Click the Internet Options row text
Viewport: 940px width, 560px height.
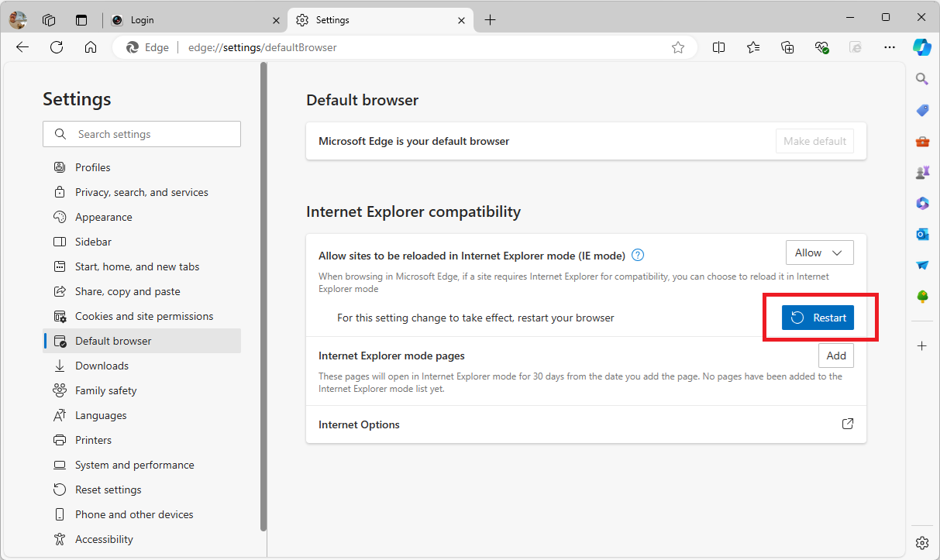coord(359,424)
